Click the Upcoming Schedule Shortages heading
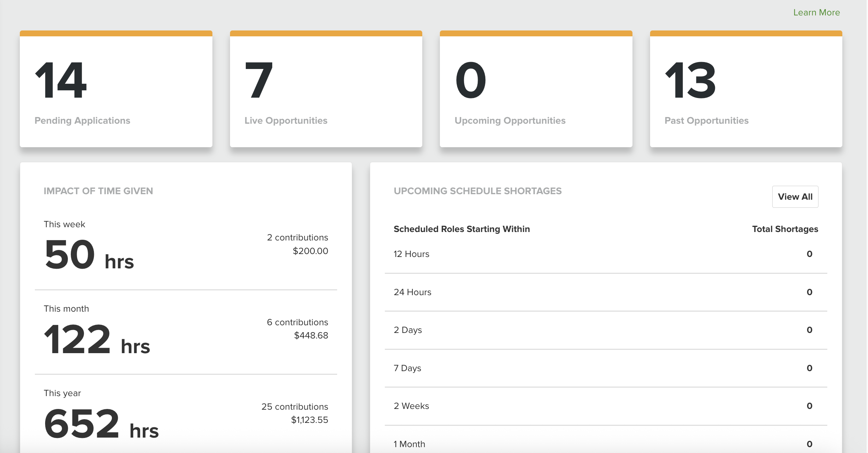 [x=478, y=191]
